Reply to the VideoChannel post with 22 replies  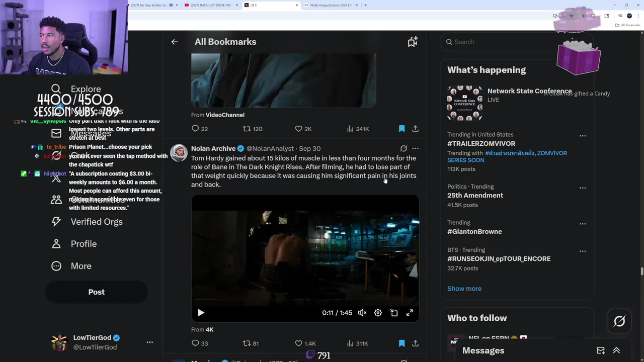(x=199, y=129)
